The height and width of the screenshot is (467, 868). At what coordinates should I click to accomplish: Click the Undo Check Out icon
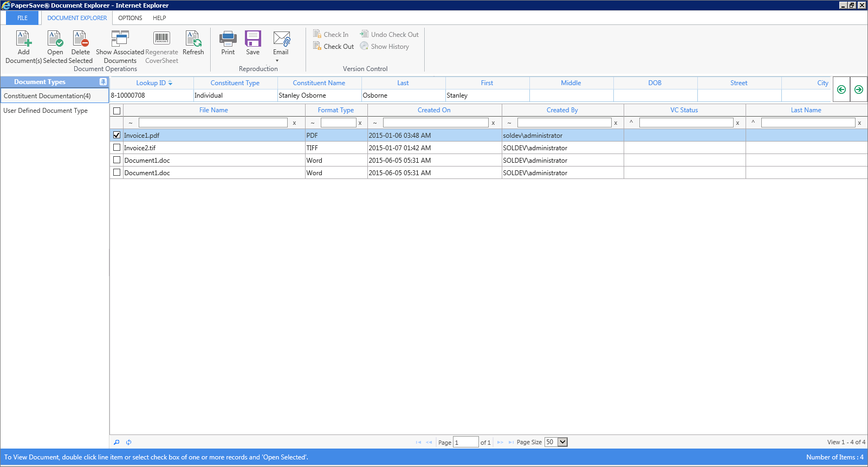pyautogui.click(x=364, y=34)
